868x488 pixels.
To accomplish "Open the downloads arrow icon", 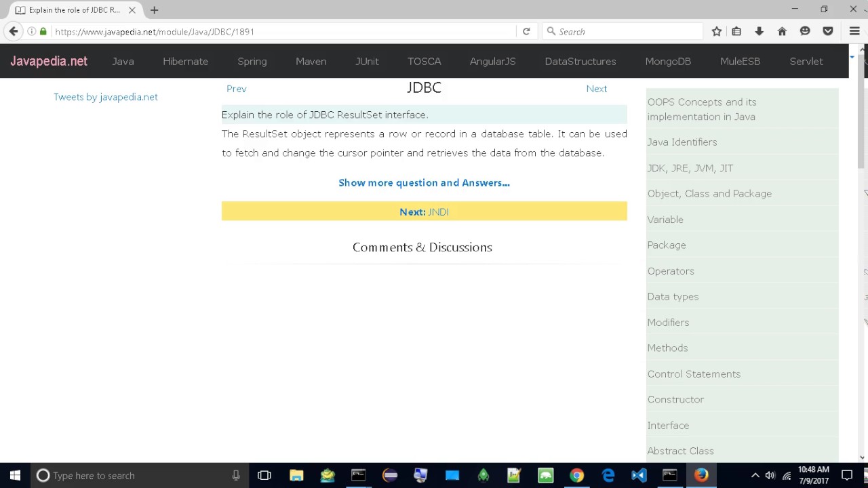I will [759, 31].
